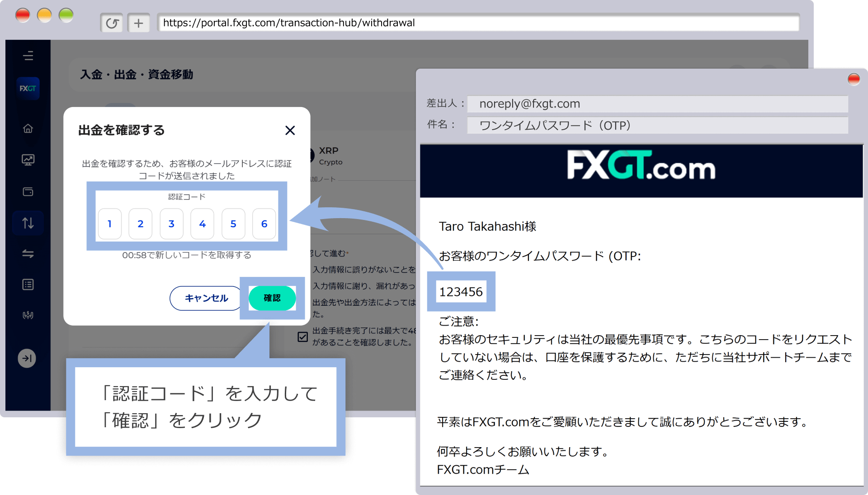Click the first 認証コード digit box
This screenshot has height=495, width=868.
109,224
